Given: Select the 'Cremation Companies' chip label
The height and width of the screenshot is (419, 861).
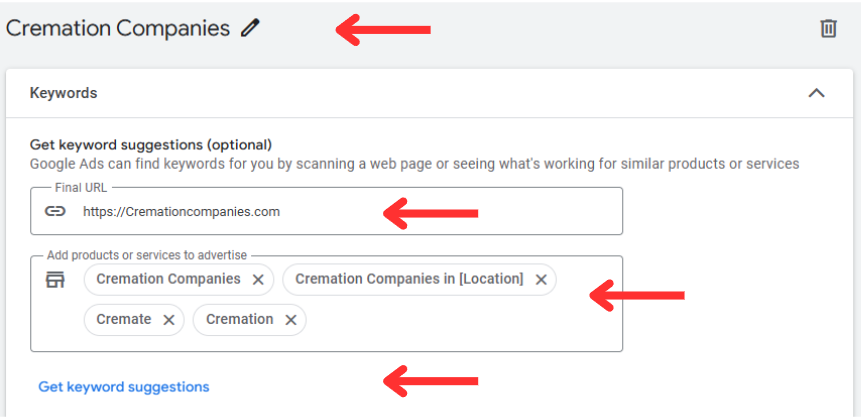Looking at the screenshot, I should (168, 279).
